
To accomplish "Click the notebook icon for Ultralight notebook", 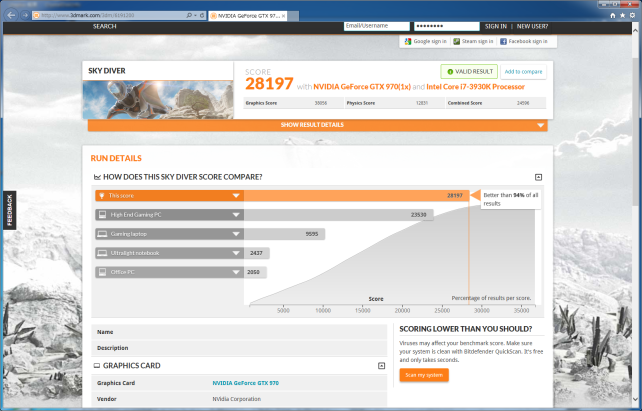I will pos(102,253).
